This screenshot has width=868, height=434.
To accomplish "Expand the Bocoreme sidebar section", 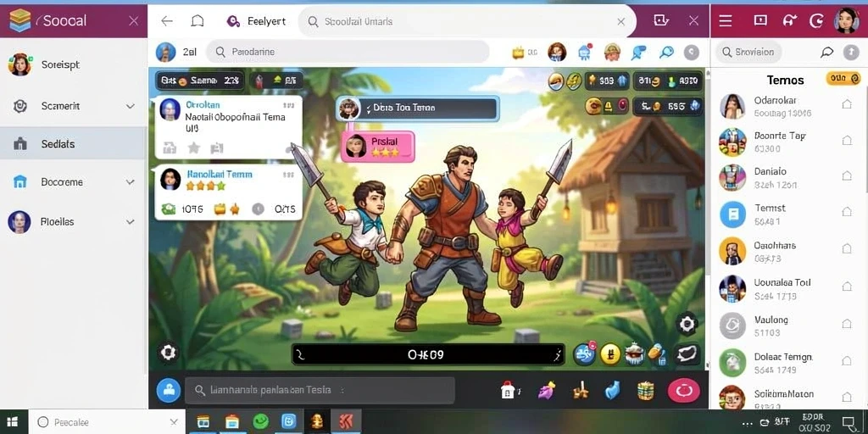I will point(131,182).
